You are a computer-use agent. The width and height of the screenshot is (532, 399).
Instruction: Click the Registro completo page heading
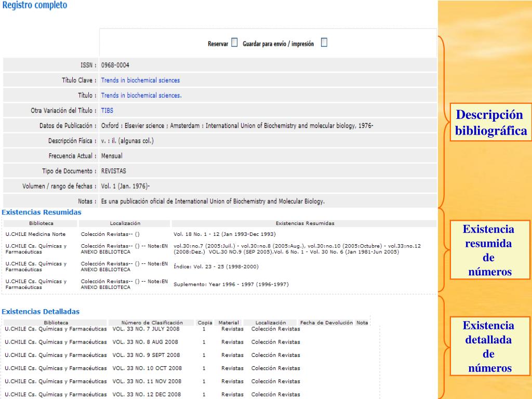pyautogui.click(x=35, y=5)
